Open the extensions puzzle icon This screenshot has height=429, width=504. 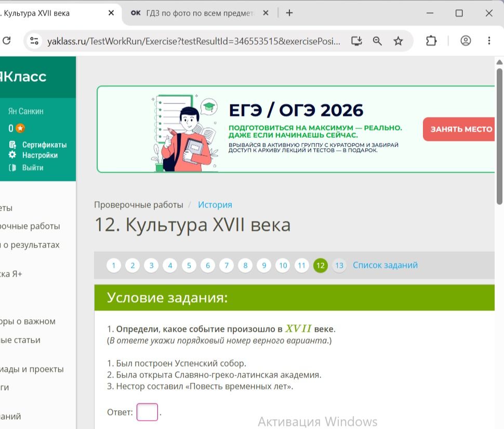tap(431, 41)
